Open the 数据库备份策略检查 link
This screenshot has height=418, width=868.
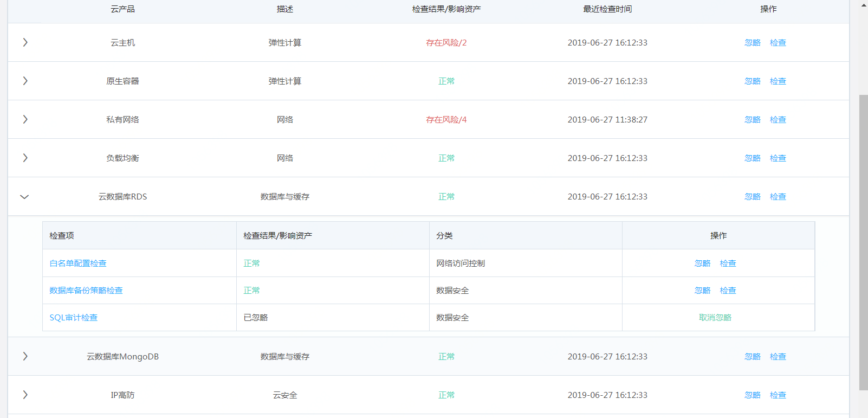(86, 291)
